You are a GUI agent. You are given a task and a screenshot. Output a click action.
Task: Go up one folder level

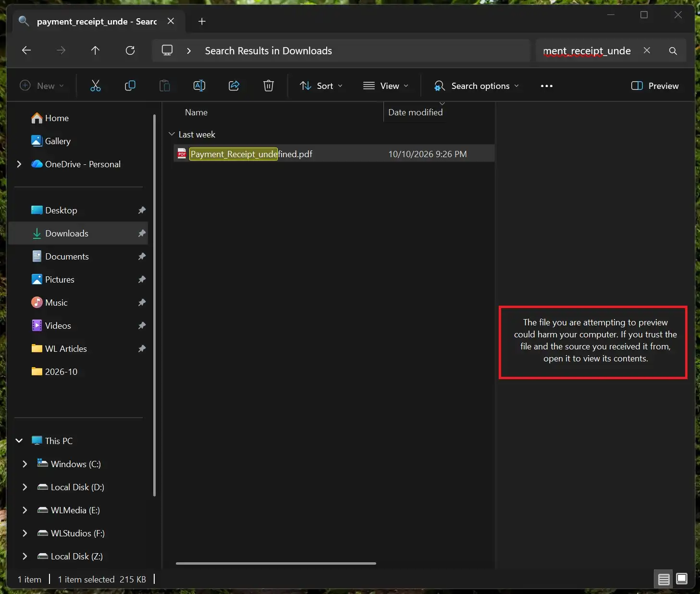[x=95, y=50]
